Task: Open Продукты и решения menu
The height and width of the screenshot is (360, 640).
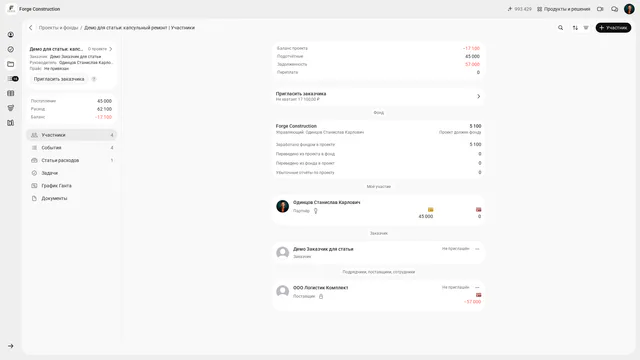Action: (x=564, y=9)
